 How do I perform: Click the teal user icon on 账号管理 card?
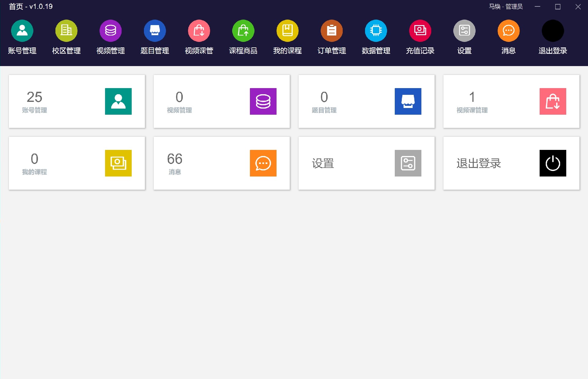[x=118, y=101]
